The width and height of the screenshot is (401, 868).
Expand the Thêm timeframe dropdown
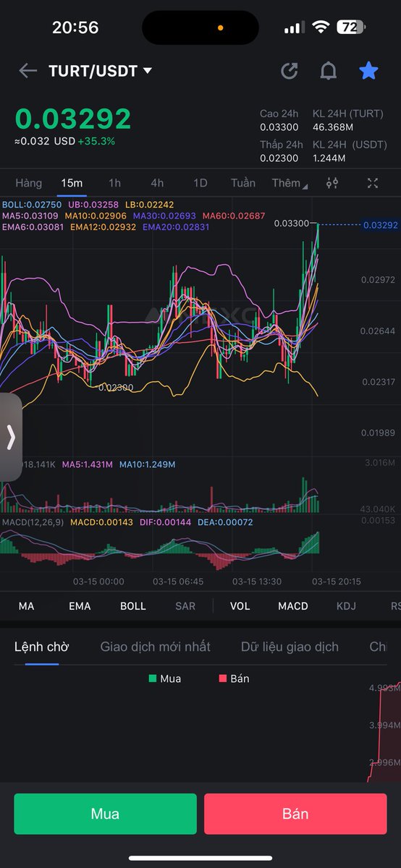(289, 183)
